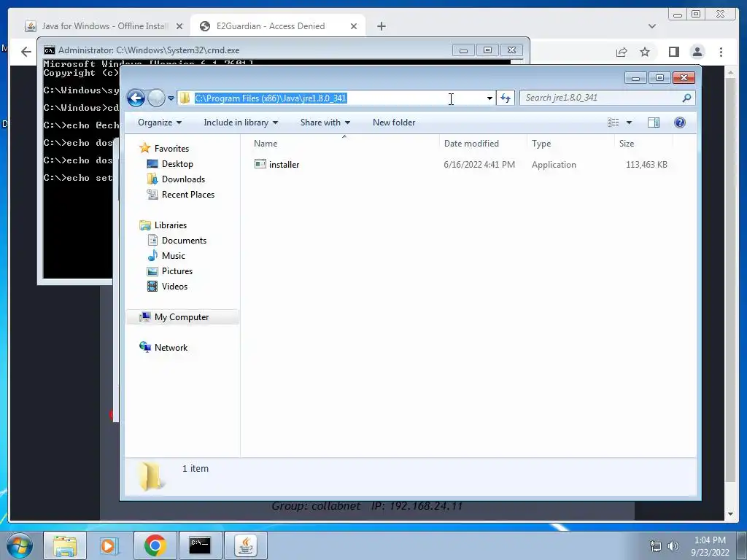This screenshot has width=747, height=560.
Task: Click the change view icon
Action: coord(613,122)
